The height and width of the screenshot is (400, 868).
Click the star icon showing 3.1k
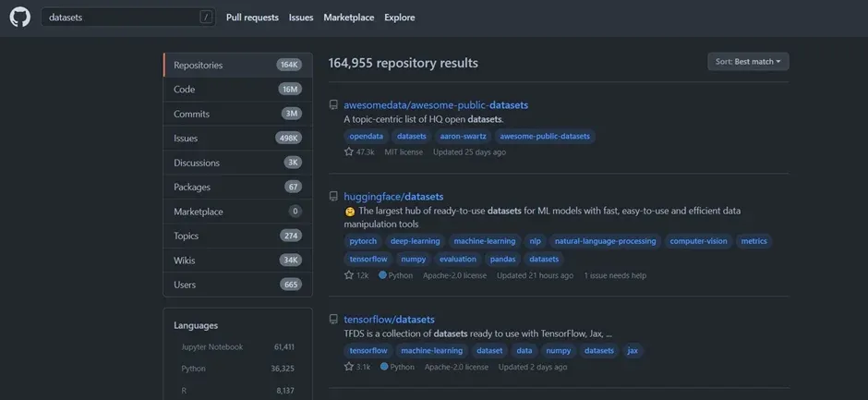[349, 367]
